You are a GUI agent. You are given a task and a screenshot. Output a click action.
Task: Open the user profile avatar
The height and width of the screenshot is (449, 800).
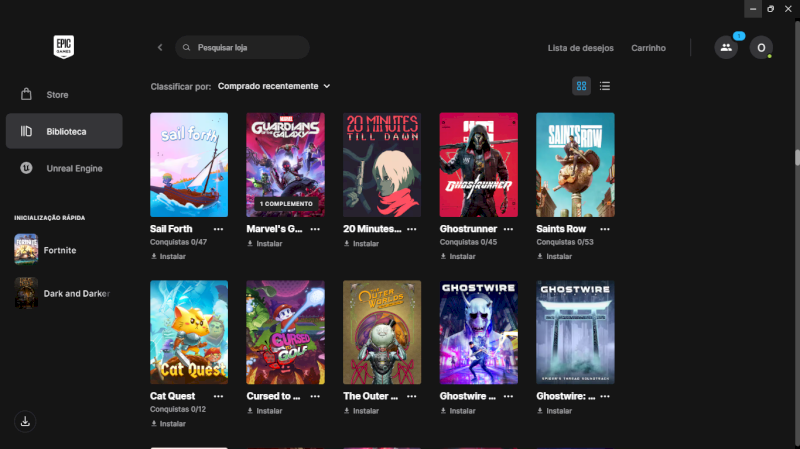[x=761, y=47]
